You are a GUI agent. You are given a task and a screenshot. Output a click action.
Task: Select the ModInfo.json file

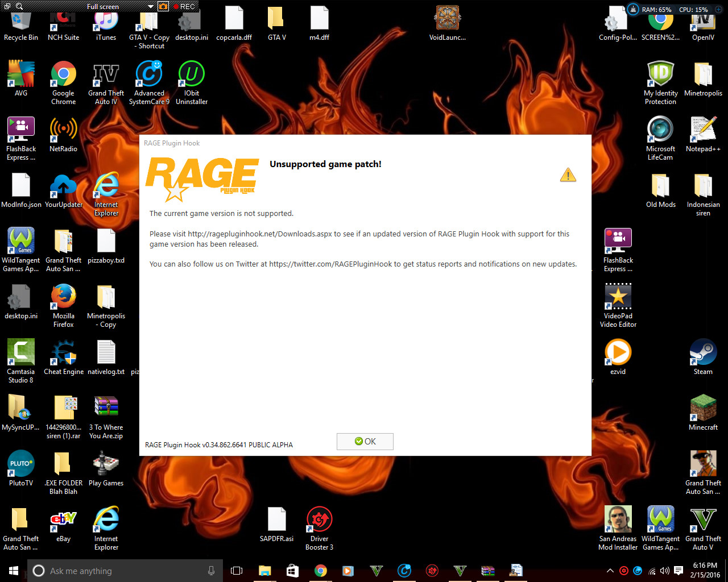pos(21,190)
